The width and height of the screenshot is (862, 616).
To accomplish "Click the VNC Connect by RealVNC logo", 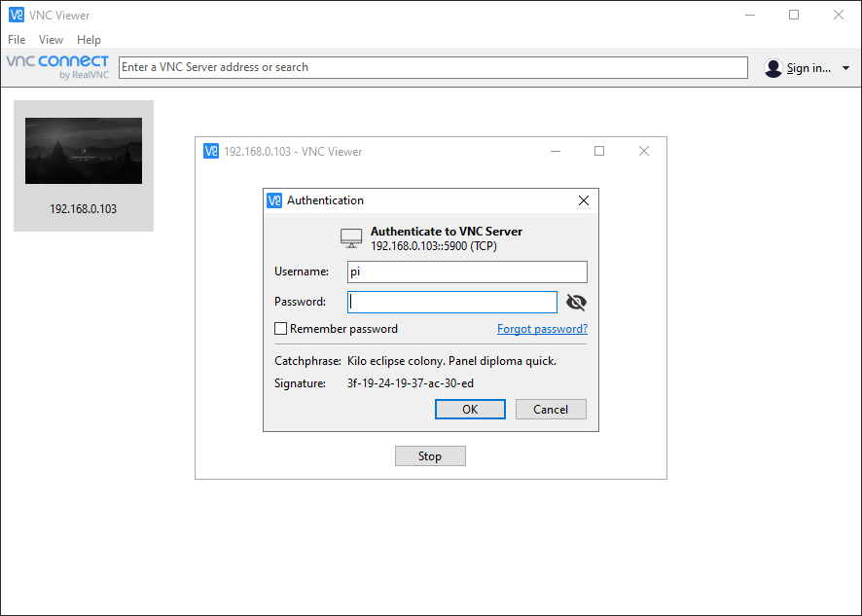I will 57,67.
